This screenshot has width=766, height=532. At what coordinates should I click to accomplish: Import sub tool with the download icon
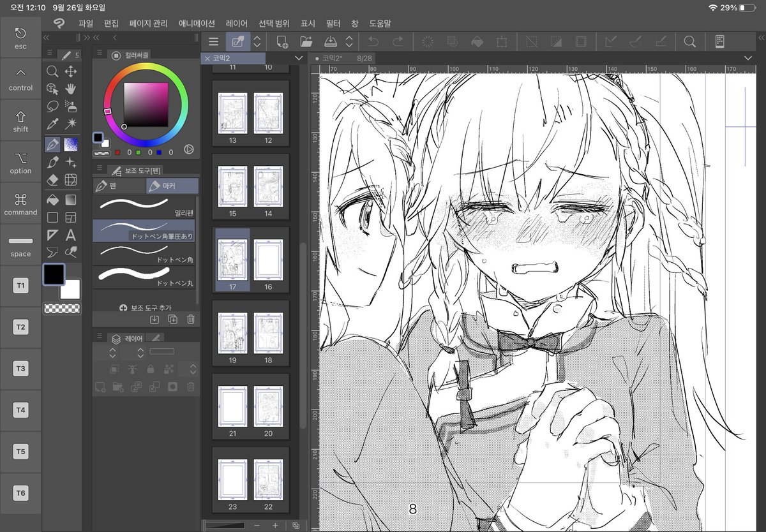(154, 320)
